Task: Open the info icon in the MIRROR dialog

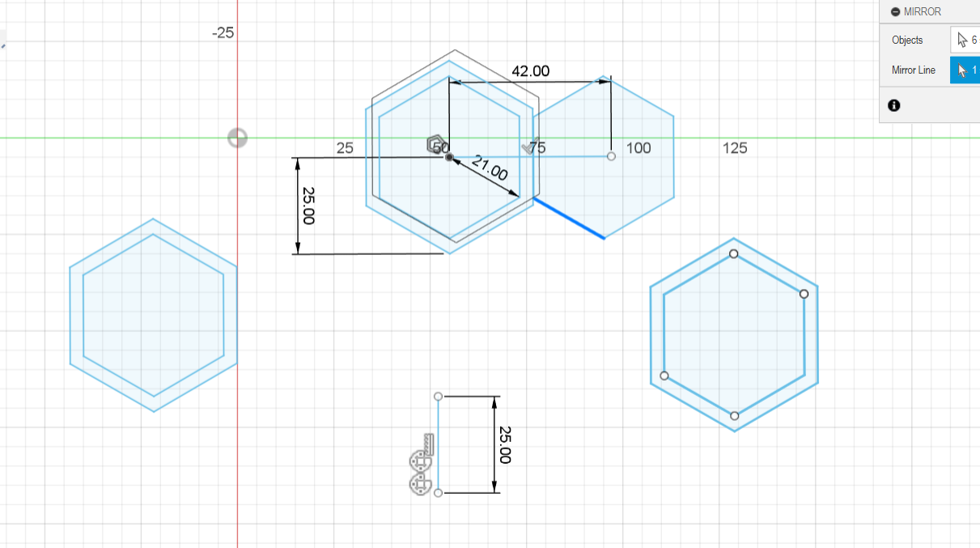Action: pos(894,105)
